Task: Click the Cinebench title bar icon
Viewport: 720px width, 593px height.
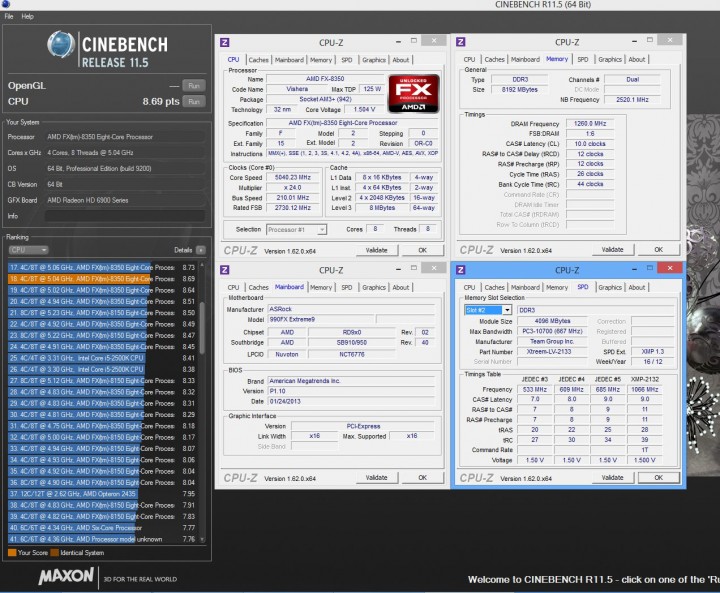Action: point(6,5)
